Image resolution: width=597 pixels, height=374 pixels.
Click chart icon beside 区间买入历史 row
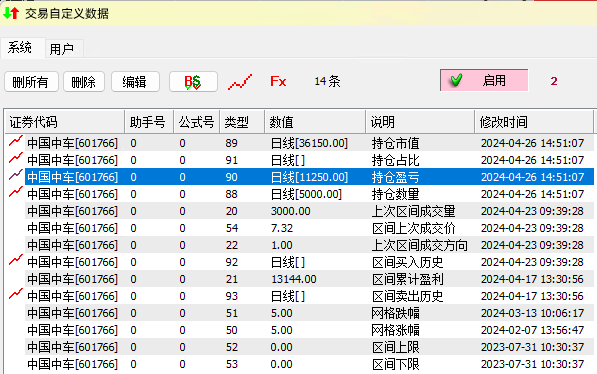coord(16,260)
